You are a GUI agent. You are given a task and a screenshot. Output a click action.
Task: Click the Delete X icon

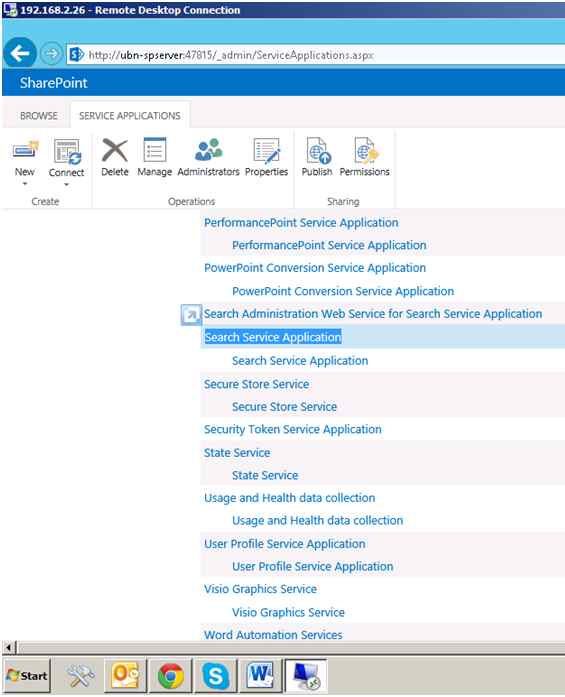click(115, 150)
